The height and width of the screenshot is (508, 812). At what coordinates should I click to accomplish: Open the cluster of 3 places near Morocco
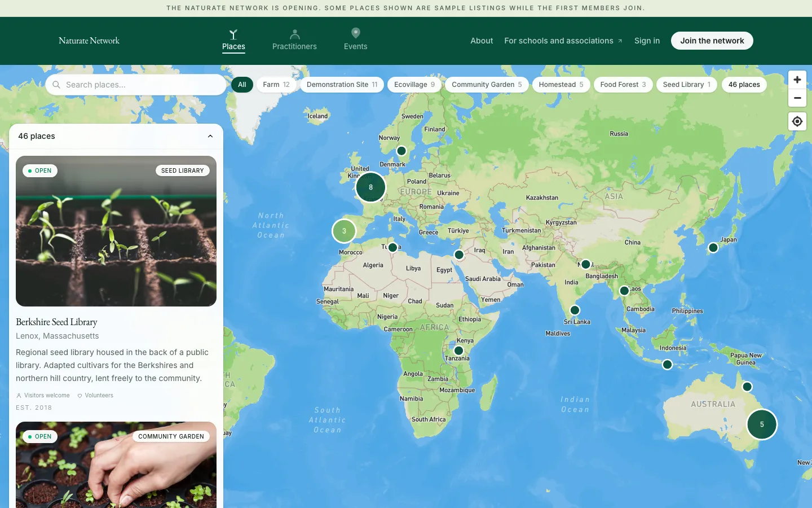tap(344, 231)
